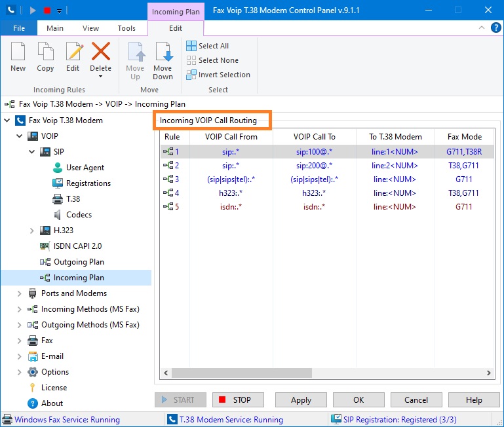Select routing rule 5 row icon

(x=168, y=206)
